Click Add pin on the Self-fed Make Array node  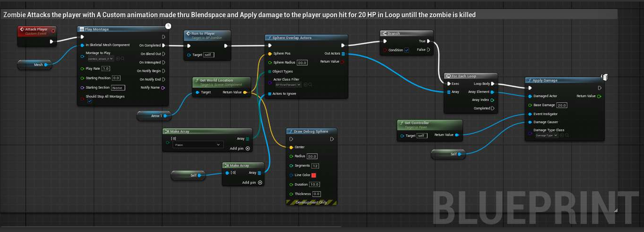(x=252, y=183)
